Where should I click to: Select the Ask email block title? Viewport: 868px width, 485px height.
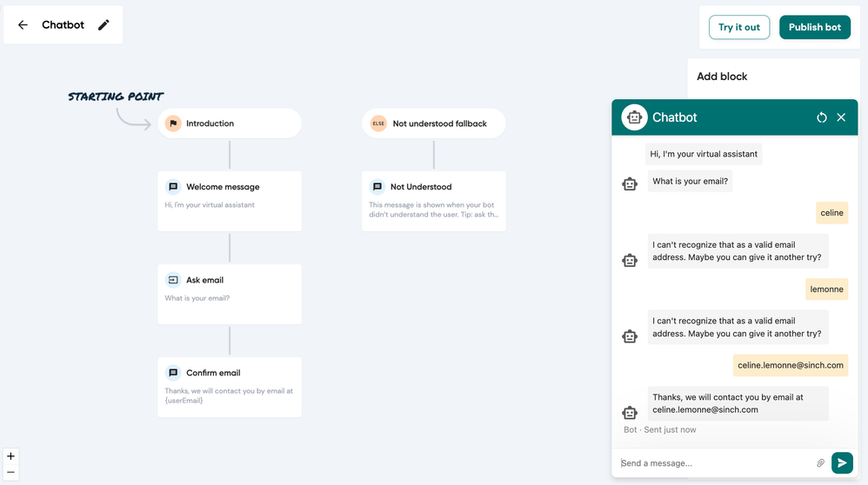[x=204, y=280]
